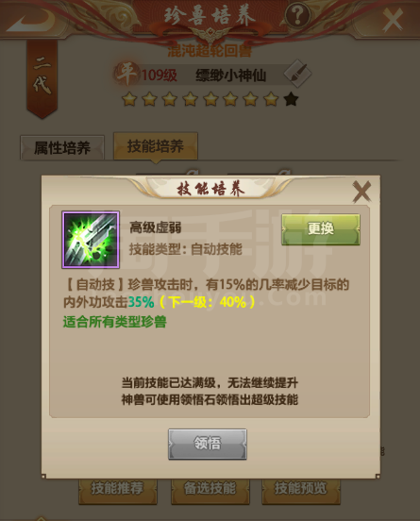Image resolution: width=420 pixels, height=521 pixels.
Task: Select the 技能培养 tab
Action: pyautogui.click(x=156, y=146)
